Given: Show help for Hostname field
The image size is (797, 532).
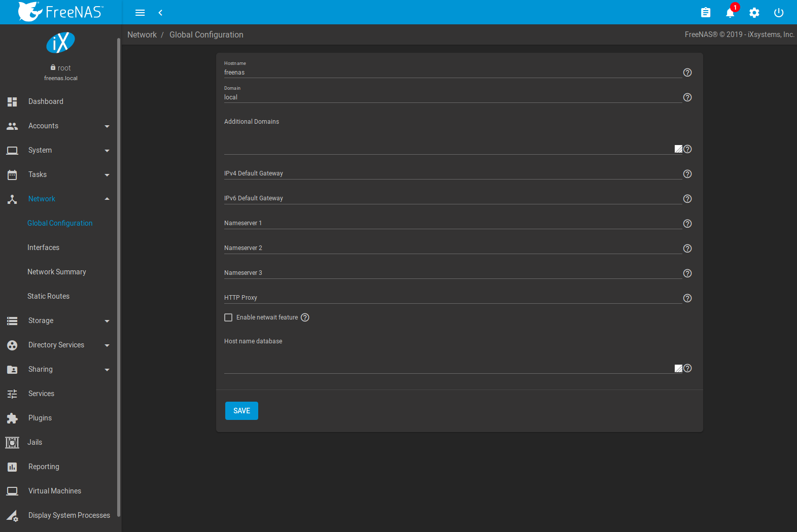Looking at the screenshot, I should [x=687, y=73].
